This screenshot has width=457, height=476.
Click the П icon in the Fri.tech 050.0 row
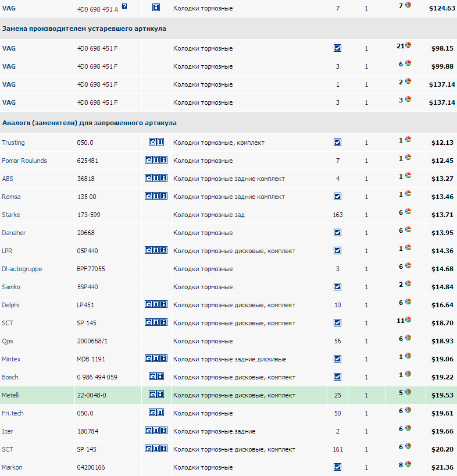point(160,412)
